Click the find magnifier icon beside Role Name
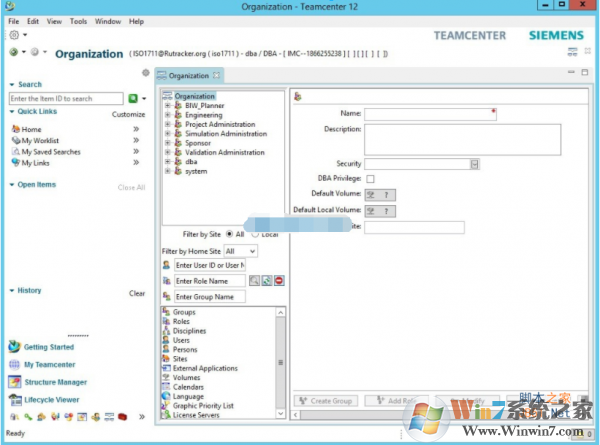The width and height of the screenshot is (600, 445). (254, 281)
